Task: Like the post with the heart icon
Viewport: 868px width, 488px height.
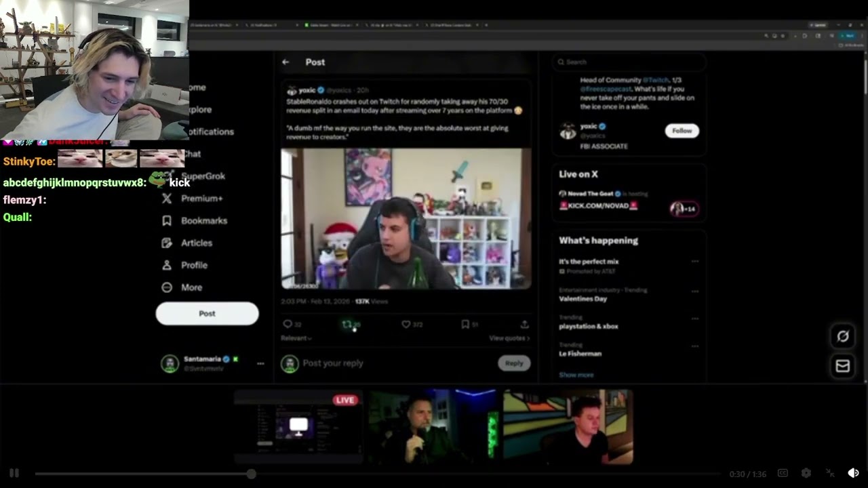Action: tap(406, 324)
